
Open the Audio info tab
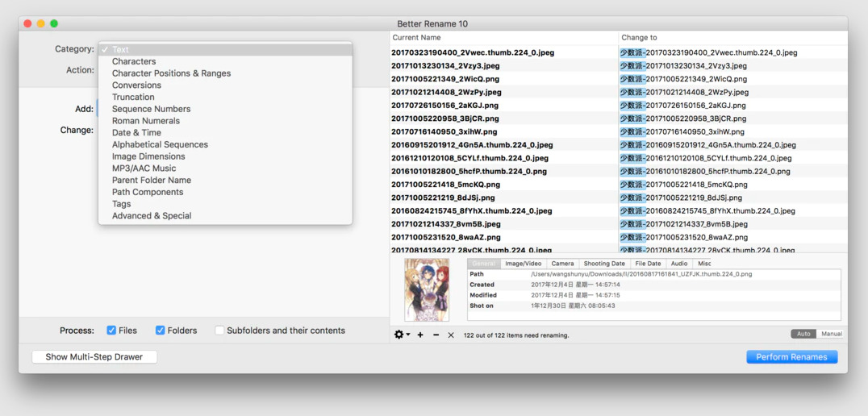pos(679,264)
